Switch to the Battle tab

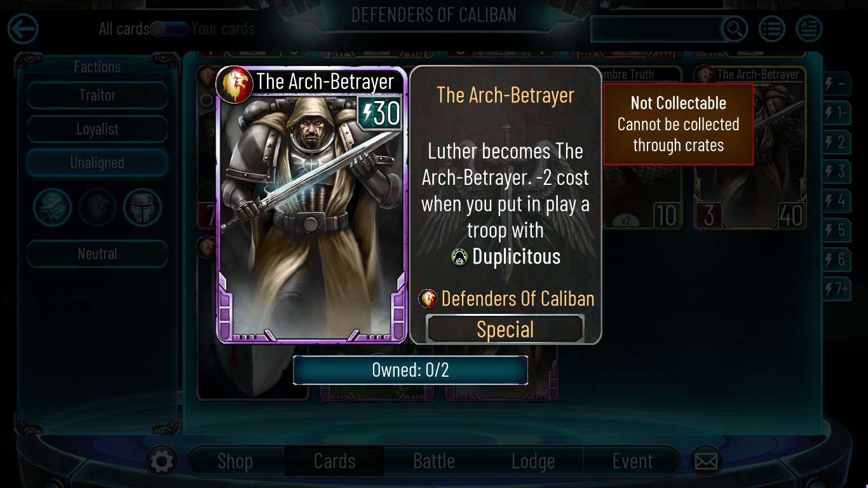click(434, 461)
